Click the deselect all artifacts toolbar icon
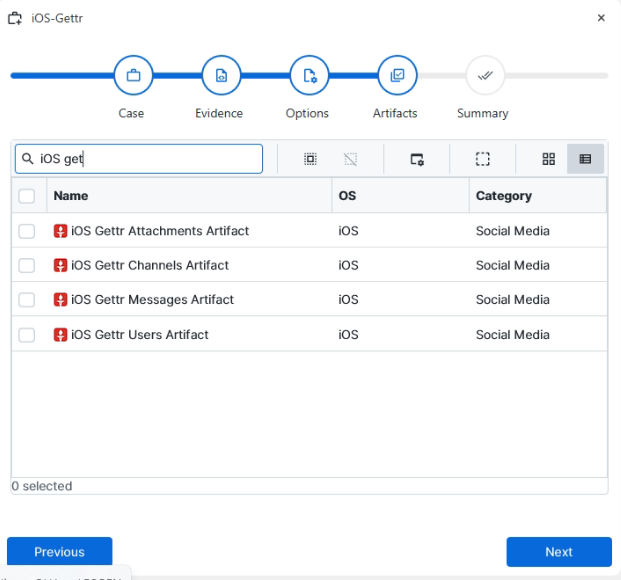The width and height of the screenshot is (621, 580). coord(351,159)
